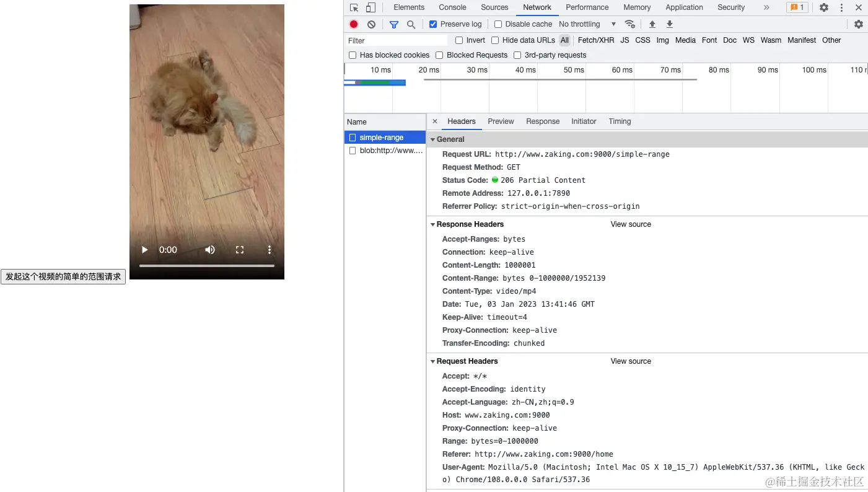The height and width of the screenshot is (492, 868).
Task: Seek on the video progress bar
Action: pos(207,266)
